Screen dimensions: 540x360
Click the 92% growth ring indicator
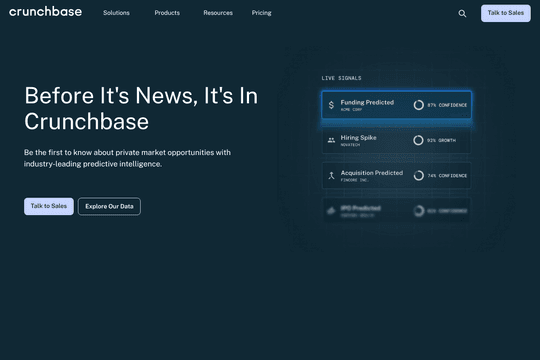point(418,140)
